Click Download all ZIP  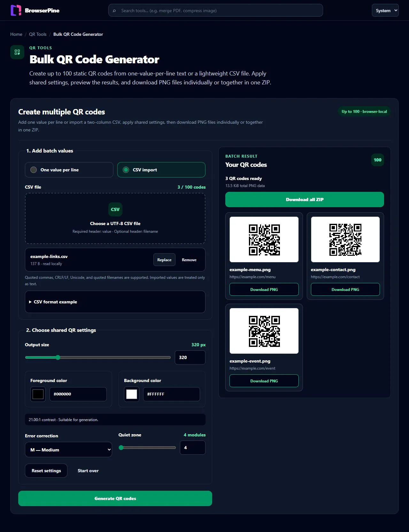[305, 199]
